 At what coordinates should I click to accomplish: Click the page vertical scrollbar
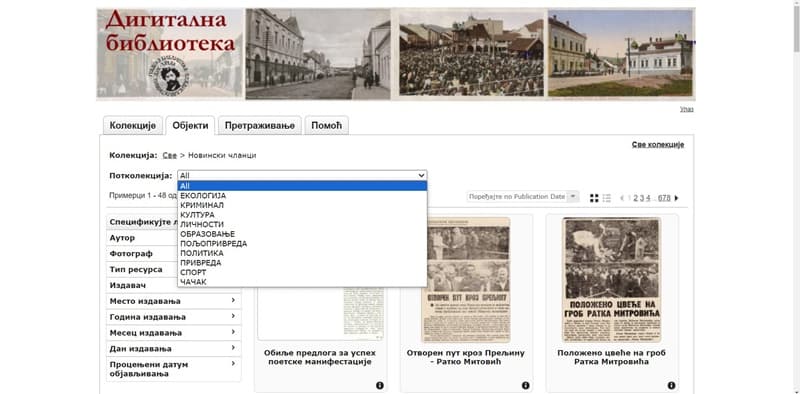[x=796, y=197]
